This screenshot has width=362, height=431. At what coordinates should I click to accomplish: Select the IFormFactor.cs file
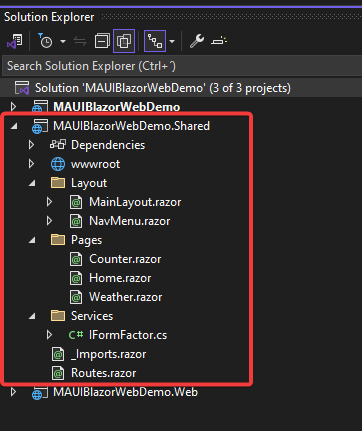[128, 335]
